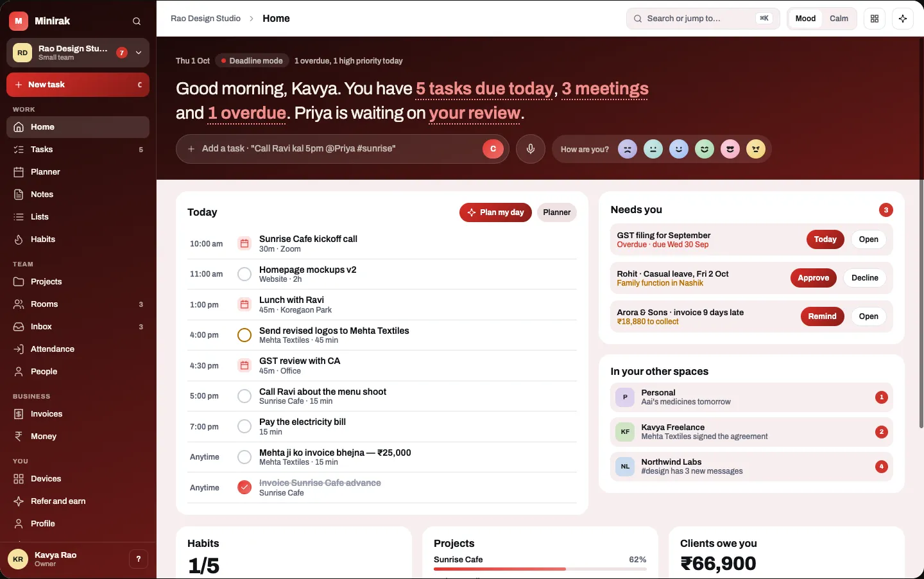Image resolution: width=924 pixels, height=579 pixels.
Task: Tick Mehta ji ko invoice bhejna task
Action: [244, 457]
